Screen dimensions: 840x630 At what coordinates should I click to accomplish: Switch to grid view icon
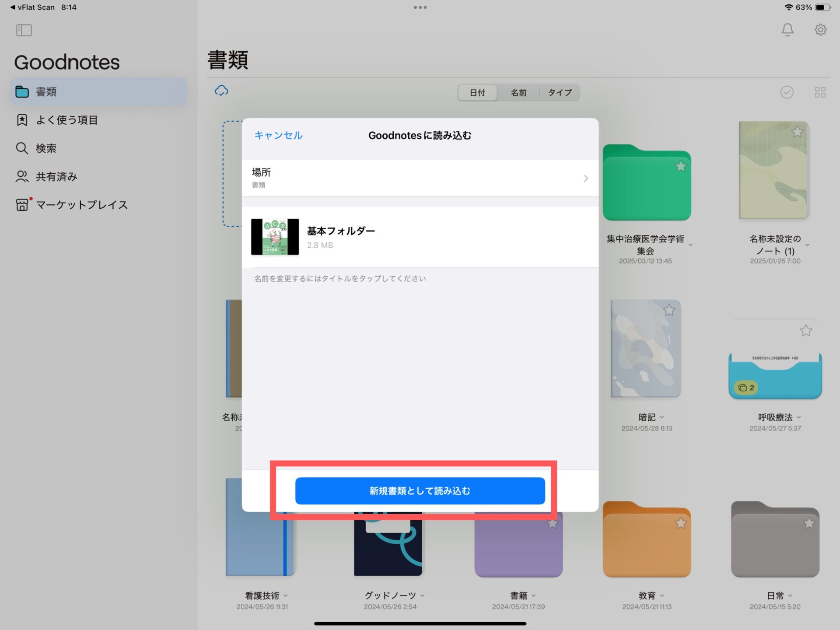pyautogui.click(x=820, y=92)
